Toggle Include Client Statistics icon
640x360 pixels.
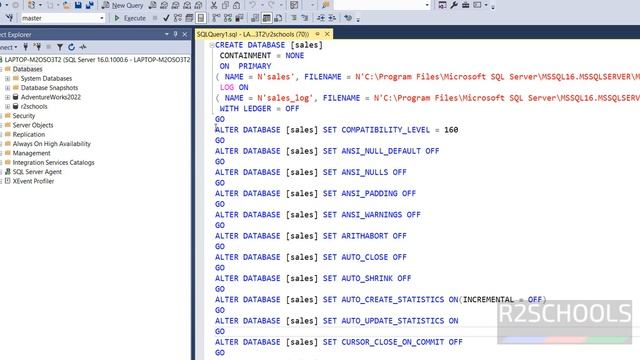coord(239,18)
